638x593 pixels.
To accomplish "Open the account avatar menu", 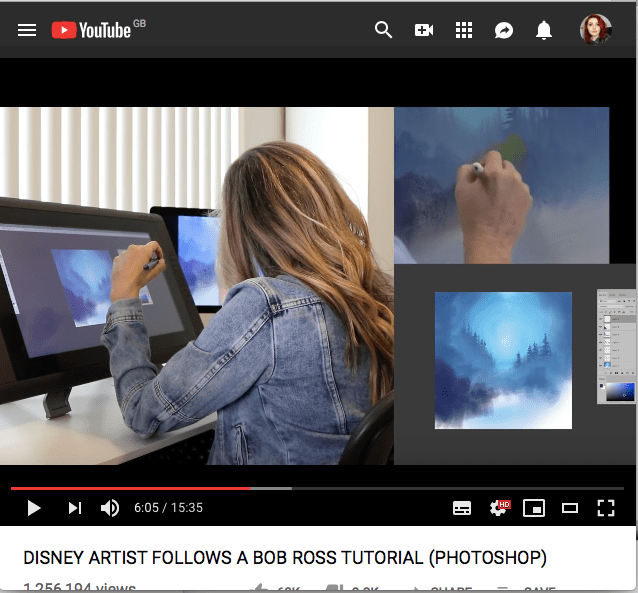I will tap(596, 30).
